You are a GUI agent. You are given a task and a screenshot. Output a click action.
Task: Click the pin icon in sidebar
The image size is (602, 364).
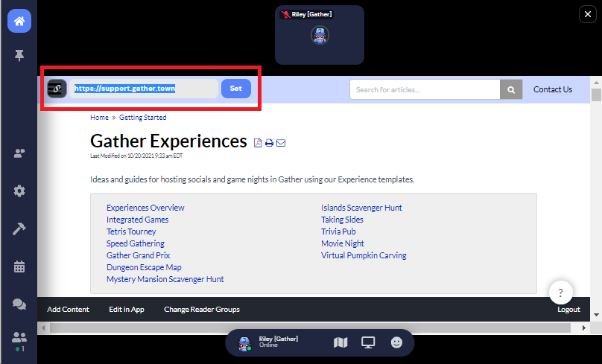[19, 55]
